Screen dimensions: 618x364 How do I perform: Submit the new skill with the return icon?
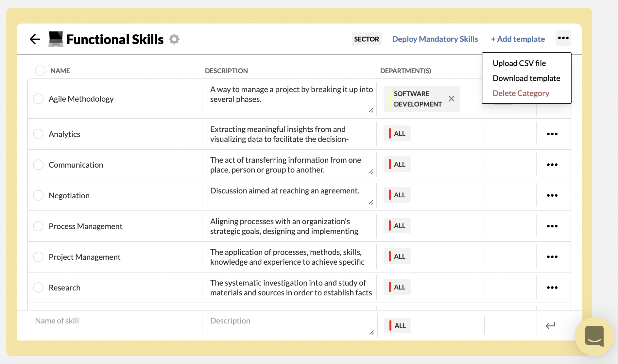(551, 325)
